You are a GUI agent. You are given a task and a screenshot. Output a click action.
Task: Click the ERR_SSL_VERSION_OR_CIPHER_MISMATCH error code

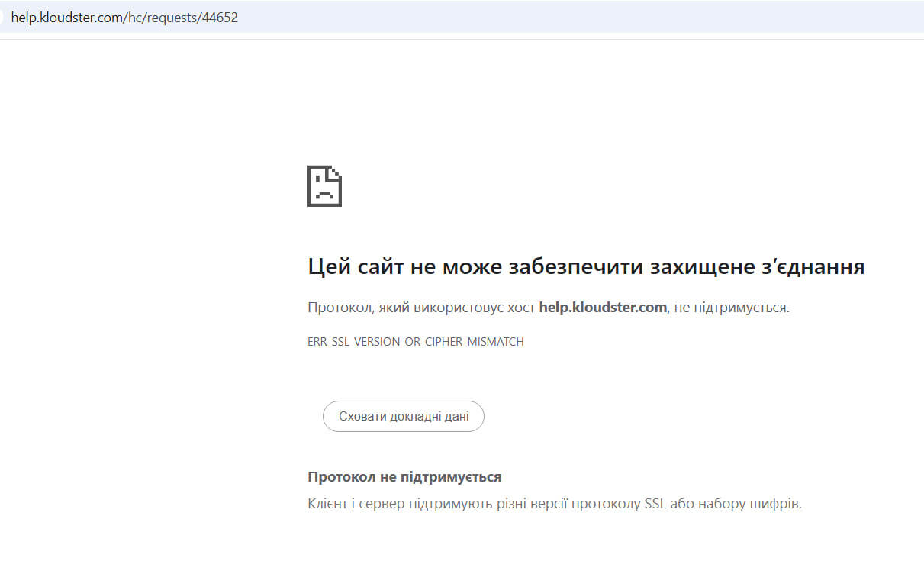click(x=416, y=342)
